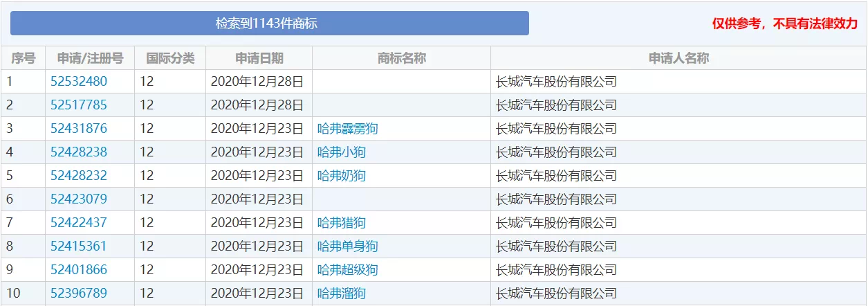Screen dimensions: 868x306
Task: Open application number 52431876
Action: [79, 129]
